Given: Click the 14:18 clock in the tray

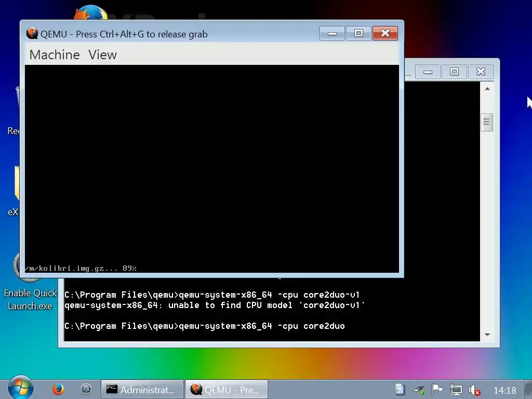Looking at the screenshot, I should pyautogui.click(x=505, y=391).
